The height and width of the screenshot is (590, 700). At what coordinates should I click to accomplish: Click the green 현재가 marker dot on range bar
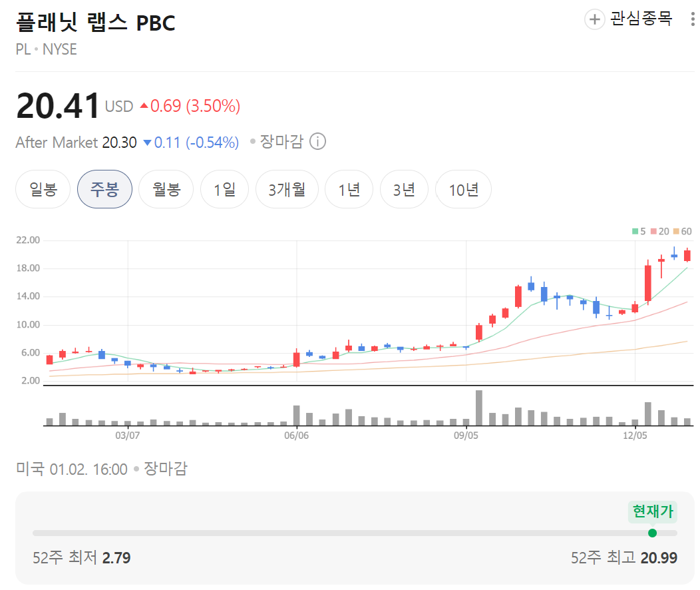(652, 533)
